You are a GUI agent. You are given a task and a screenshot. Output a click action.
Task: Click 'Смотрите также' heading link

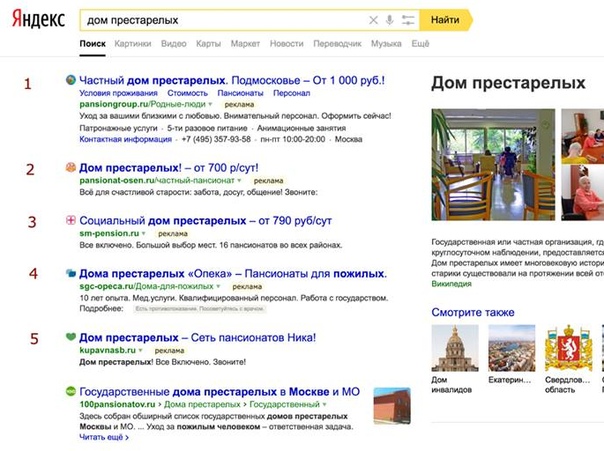(473, 312)
